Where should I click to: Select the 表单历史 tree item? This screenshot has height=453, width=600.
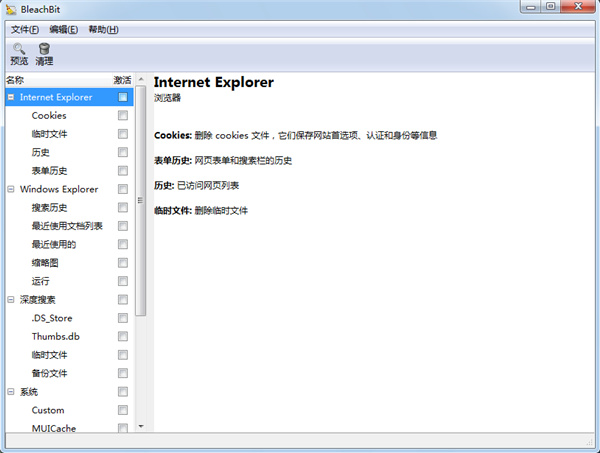pyautogui.click(x=49, y=171)
